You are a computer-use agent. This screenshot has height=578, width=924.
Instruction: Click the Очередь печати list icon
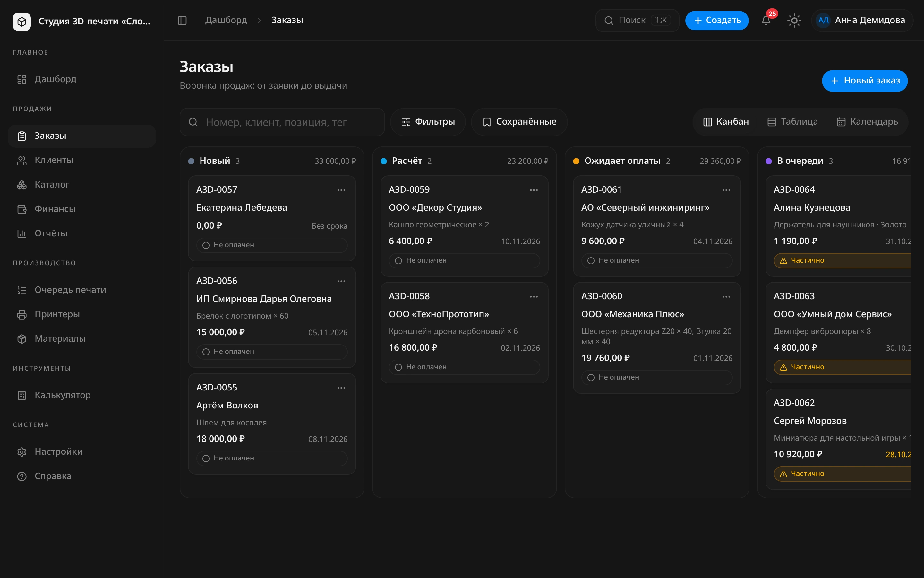[22, 290]
